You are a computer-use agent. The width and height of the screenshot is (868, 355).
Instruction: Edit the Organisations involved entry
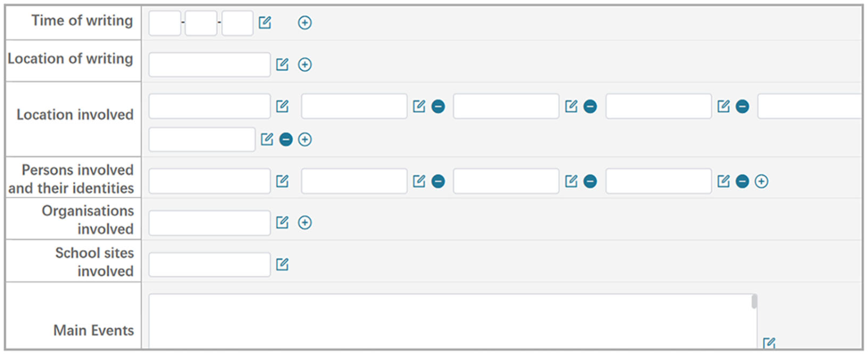[x=282, y=223]
